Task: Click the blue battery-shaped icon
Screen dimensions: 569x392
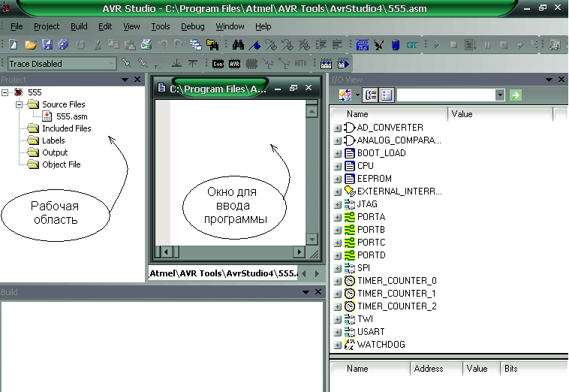Action: point(396,45)
